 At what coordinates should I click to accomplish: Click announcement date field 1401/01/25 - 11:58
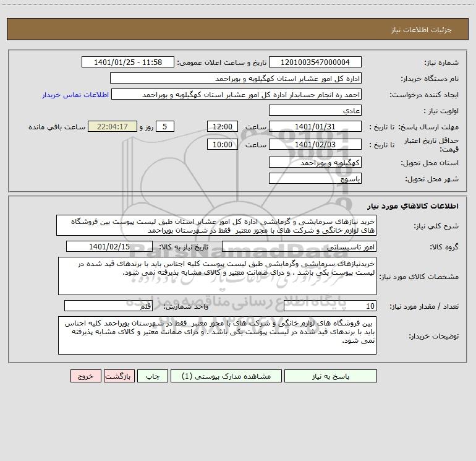128,62
